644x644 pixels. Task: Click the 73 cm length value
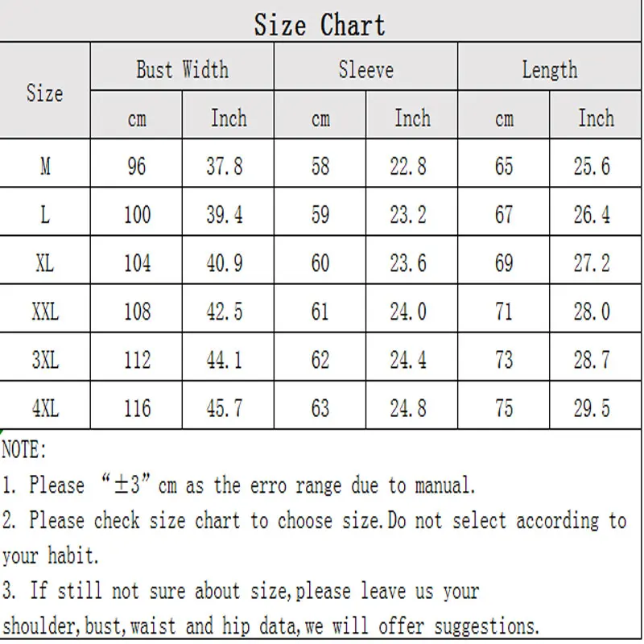504,360
